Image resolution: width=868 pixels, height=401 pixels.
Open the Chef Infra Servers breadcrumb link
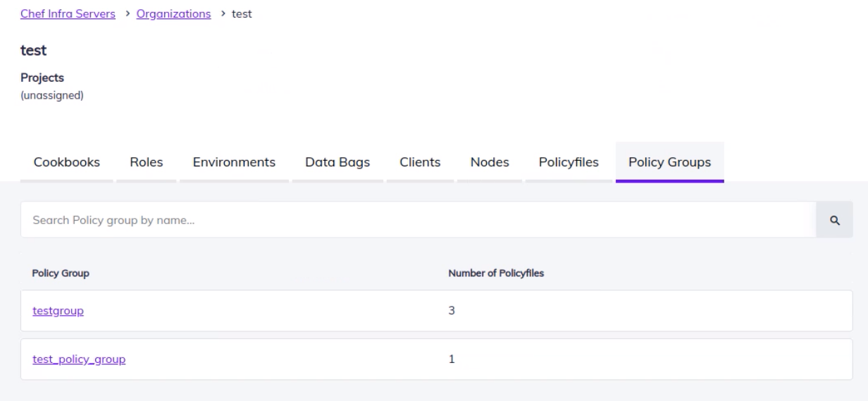tap(68, 15)
